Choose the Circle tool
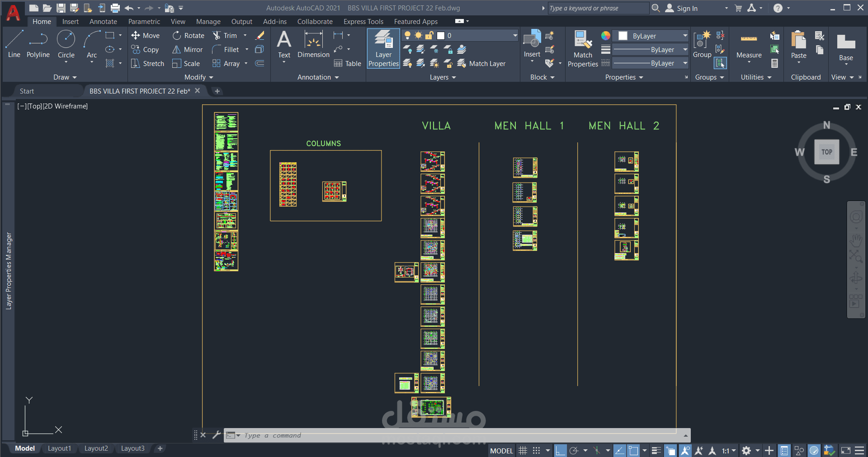Image resolution: width=868 pixels, height=457 pixels. click(66, 44)
